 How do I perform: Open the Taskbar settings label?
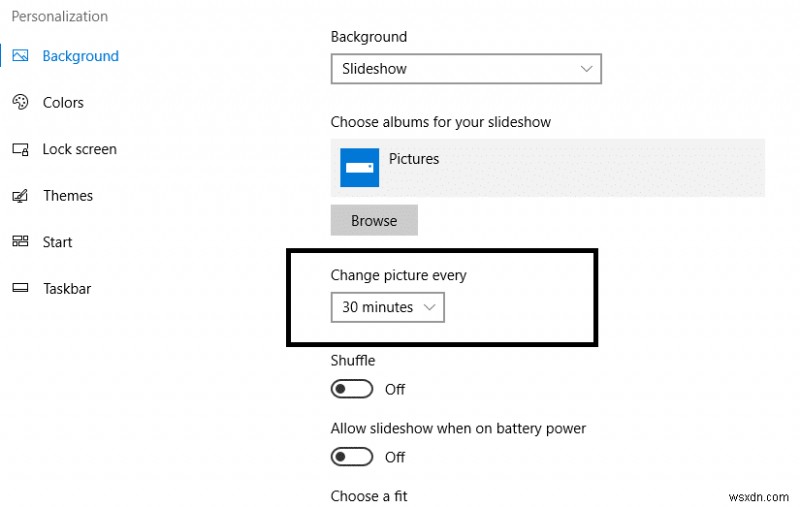(x=67, y=288)
